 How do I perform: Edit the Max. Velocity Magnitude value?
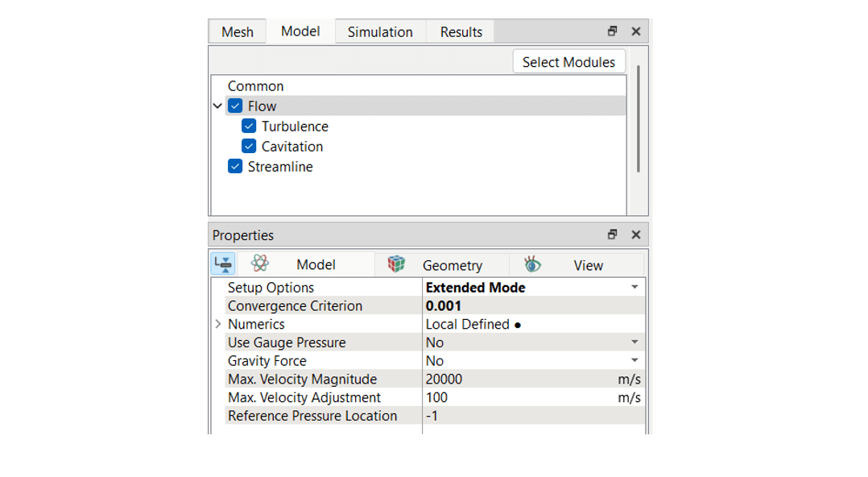(534, 379)
